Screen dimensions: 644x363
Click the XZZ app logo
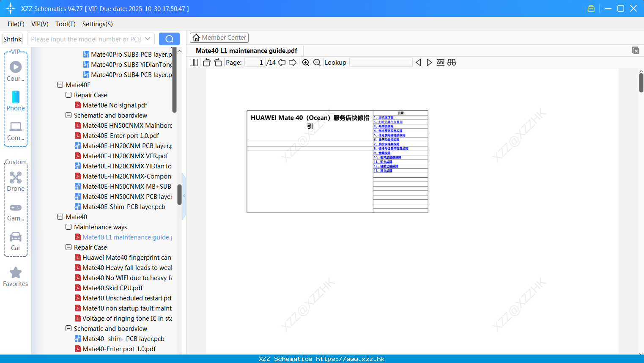(x=11, y=8)
